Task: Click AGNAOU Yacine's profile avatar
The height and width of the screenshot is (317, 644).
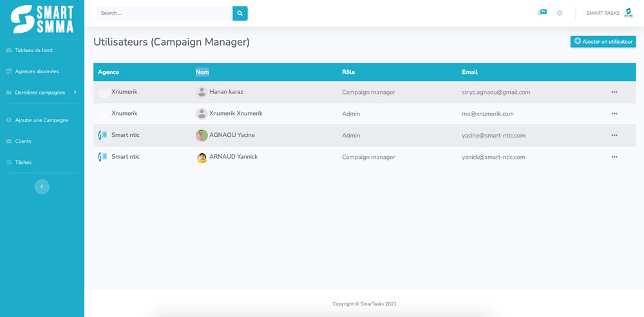Action: [202, 136]
